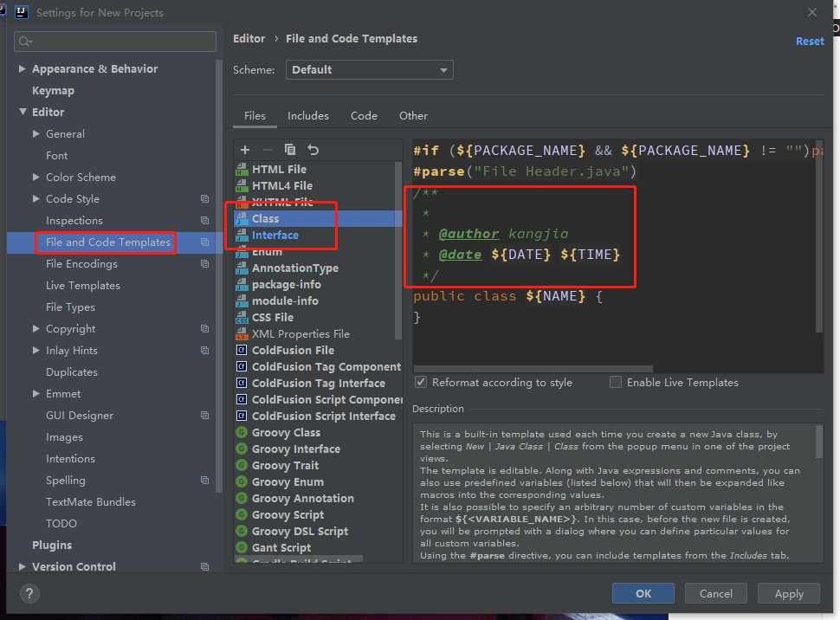Click the XML Properties File icon
This screenshot has height=620, width=840.
tap(242, 334)
